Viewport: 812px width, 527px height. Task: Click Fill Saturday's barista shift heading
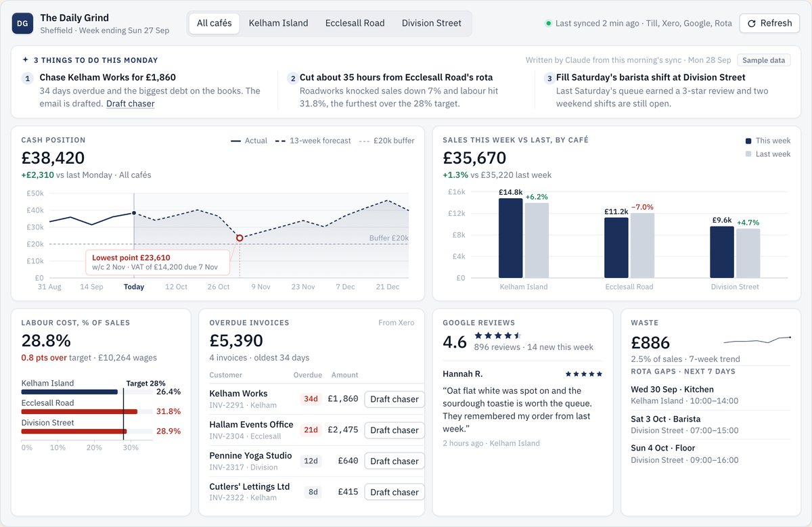pos(651,77)
